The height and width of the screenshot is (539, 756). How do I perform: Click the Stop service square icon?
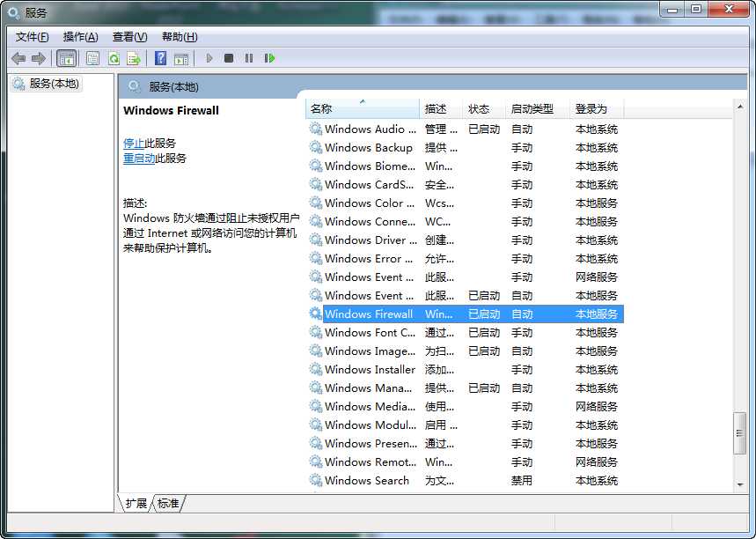click(229, 58)
